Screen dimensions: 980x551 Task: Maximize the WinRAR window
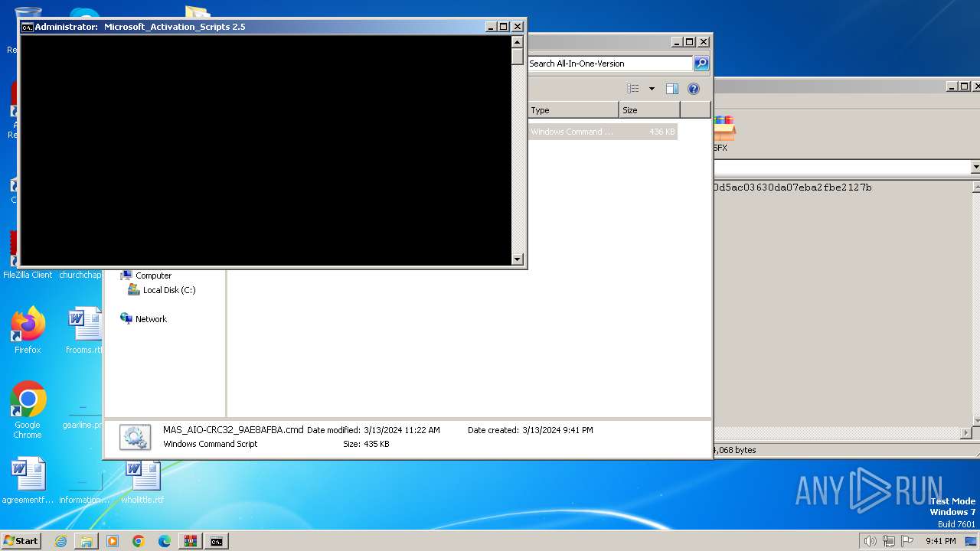pyautogui.click(x=965, y=86)
